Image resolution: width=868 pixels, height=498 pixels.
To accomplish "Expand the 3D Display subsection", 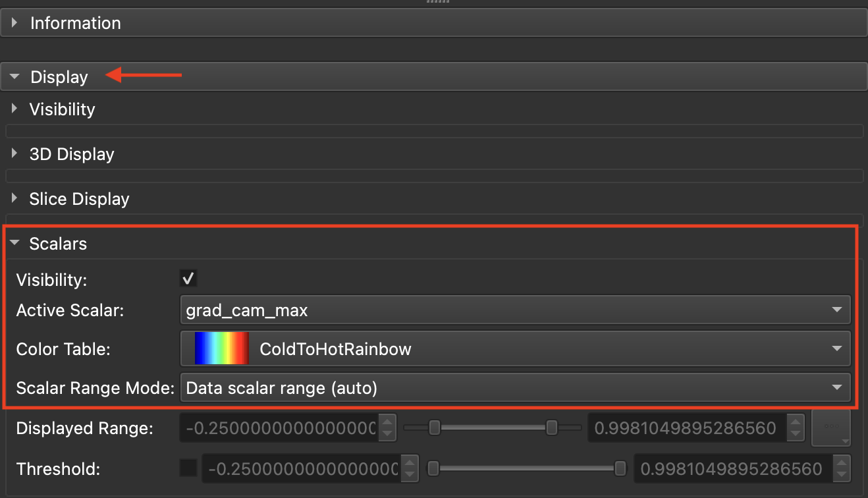I will coord(72,154).
